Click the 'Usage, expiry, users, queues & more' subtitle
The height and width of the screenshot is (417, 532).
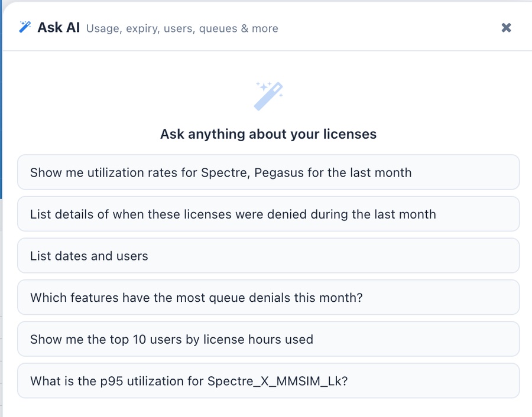[182, 29]
